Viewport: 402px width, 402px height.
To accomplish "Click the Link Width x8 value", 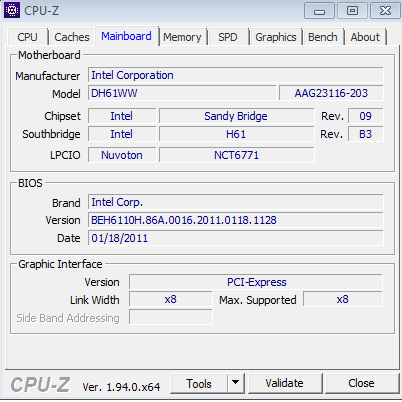I will (171, 299).
